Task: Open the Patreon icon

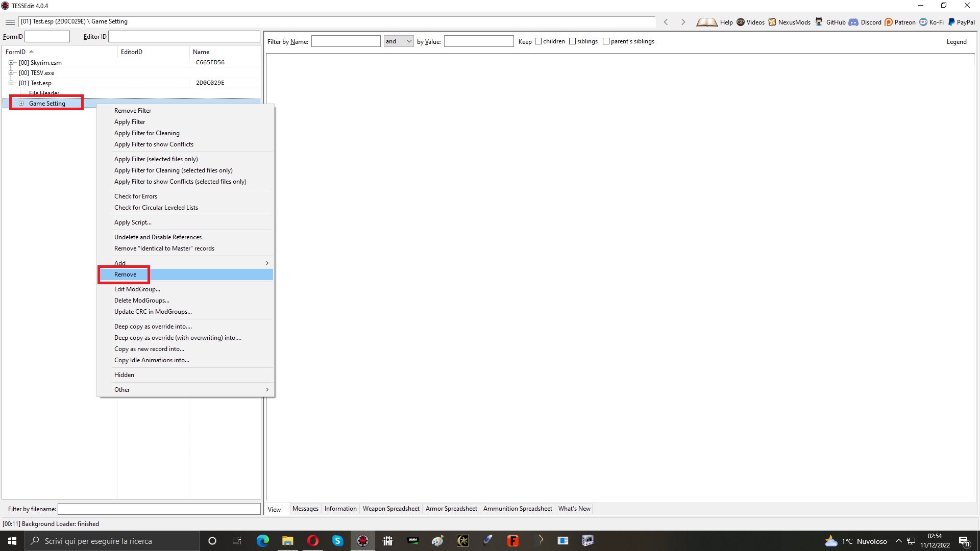Action: pos(889,22)
